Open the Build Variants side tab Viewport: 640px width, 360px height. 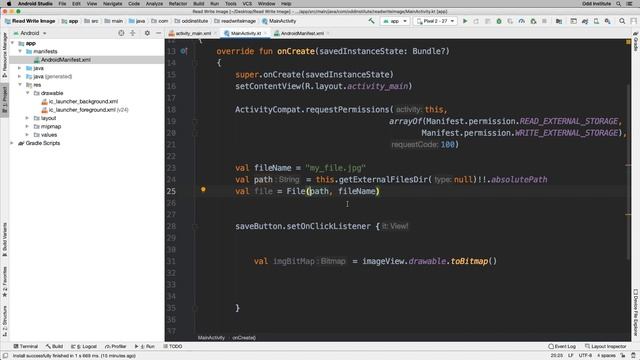point(4,240)
